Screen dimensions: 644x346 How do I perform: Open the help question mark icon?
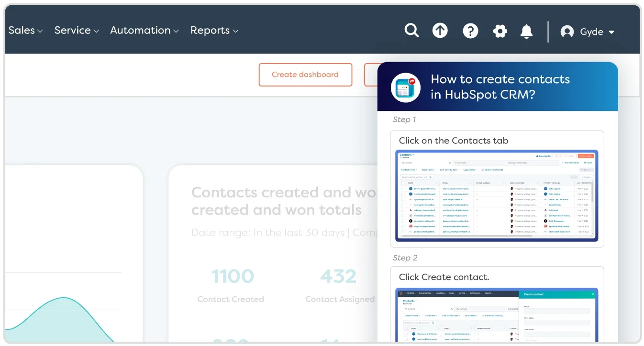[x=470, y=30]
